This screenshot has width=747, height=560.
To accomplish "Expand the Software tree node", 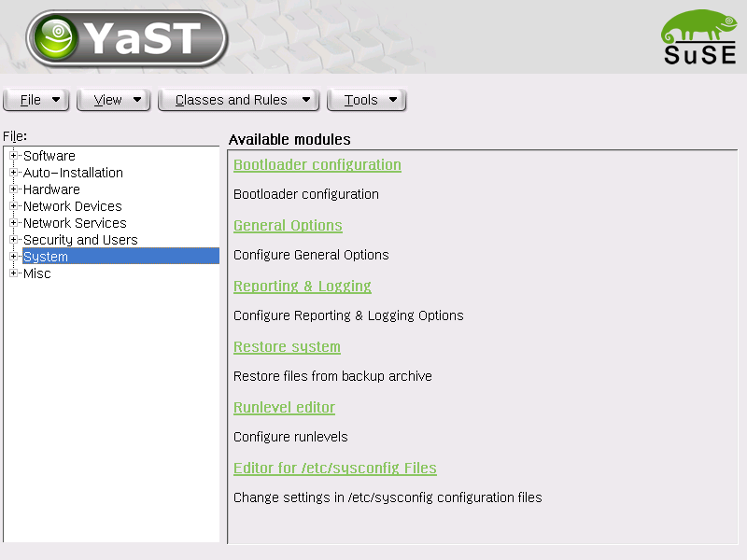I will tap(14, 156).
